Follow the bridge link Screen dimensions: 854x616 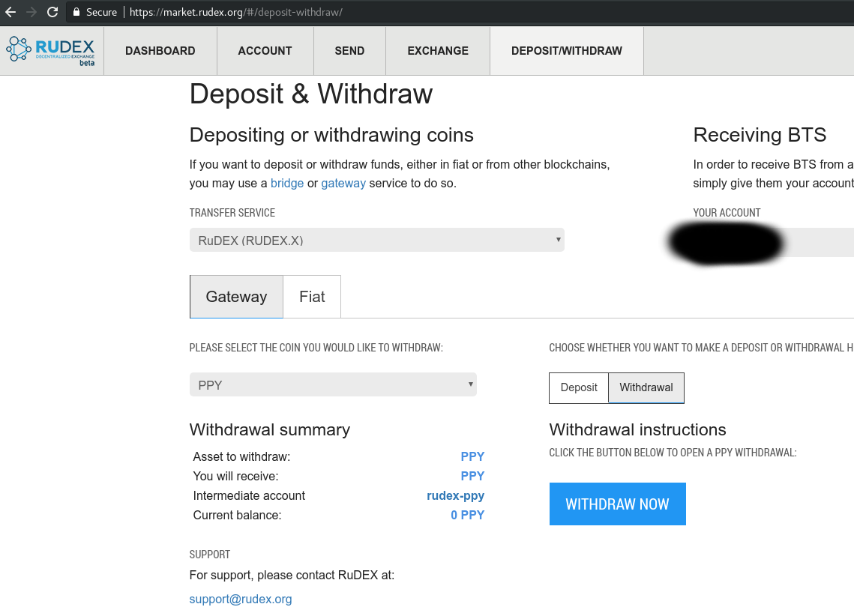pyautogui.click(x=287, y=184)
